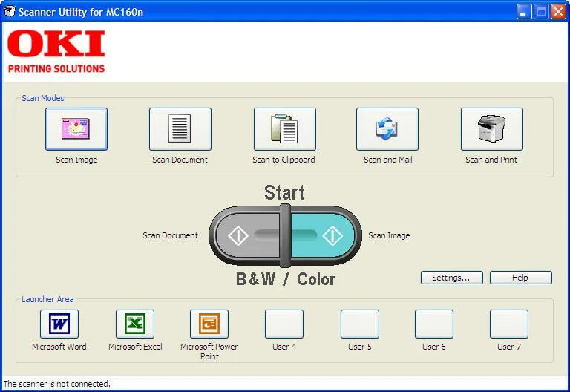Click the 'B&W / Color' caption text
Image resolution: width=570 pixels, height=392 pixels.
tap(286, 279)
